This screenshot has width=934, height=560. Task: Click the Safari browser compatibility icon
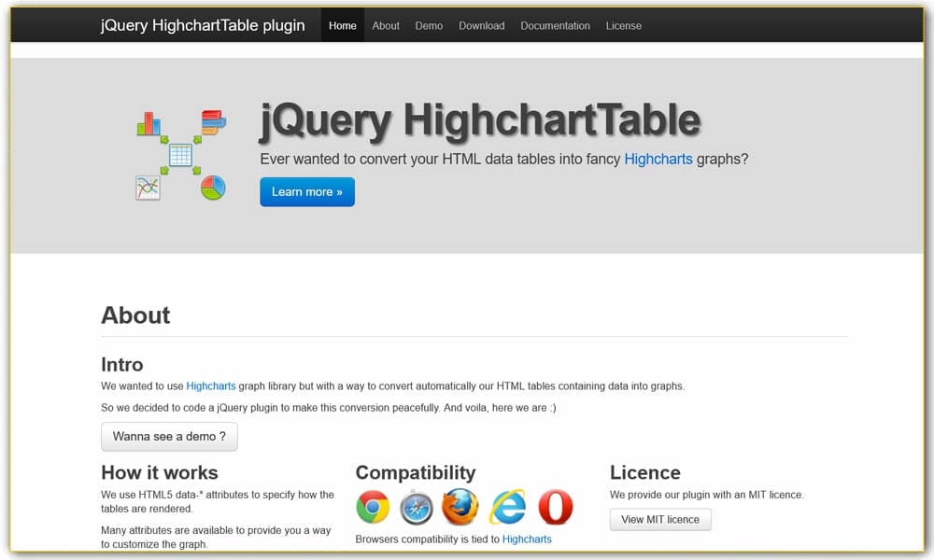pyautogui.click(x=417, y=507)
